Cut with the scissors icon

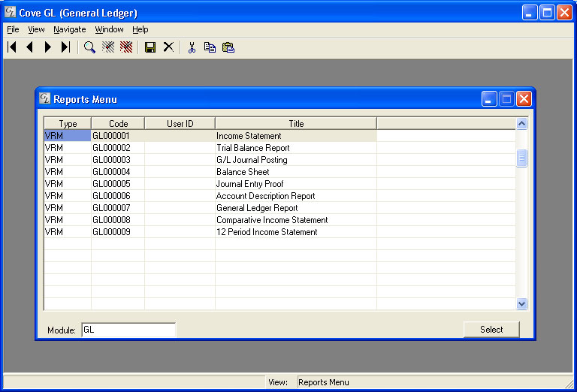(x=192, y=47)
